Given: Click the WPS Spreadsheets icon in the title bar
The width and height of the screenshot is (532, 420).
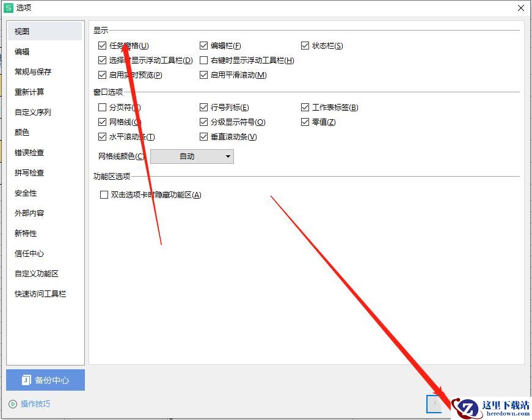Looking at the screenshot, I should (8, 7).
